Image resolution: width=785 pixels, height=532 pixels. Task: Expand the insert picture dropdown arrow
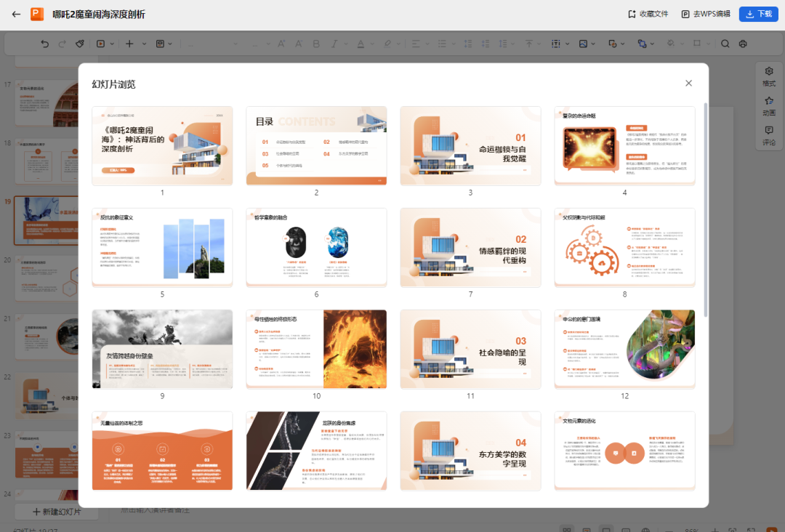coord(593,44)
